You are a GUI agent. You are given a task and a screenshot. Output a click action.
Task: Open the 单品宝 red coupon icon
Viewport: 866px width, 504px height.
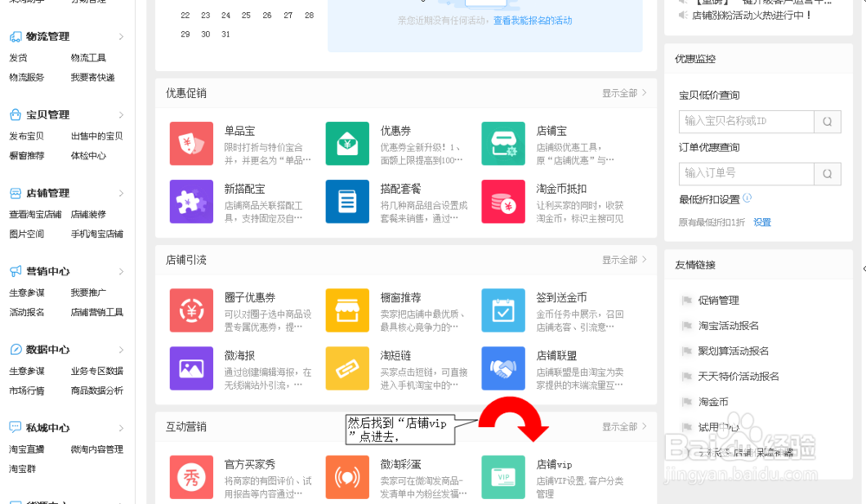191,144
